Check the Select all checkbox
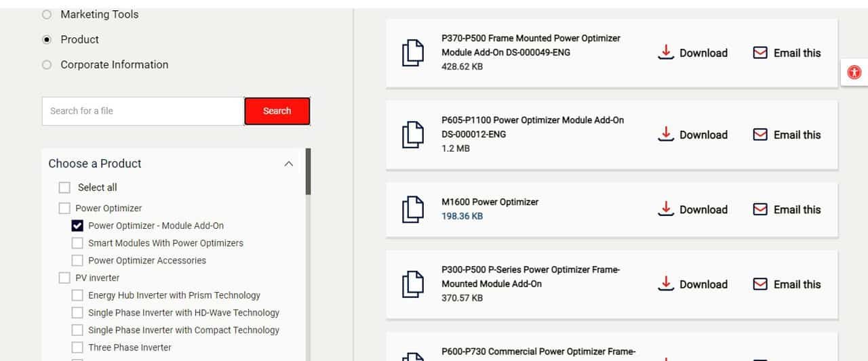 [64, 188]
